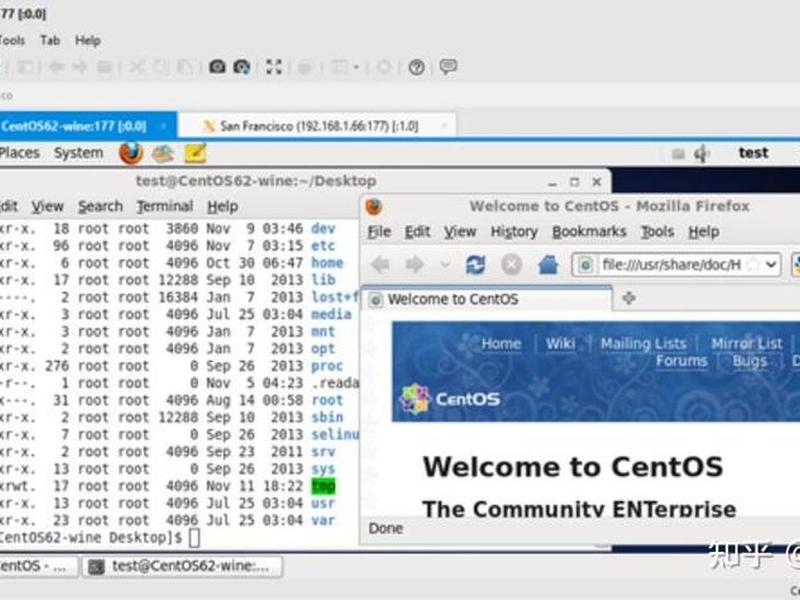This screenshot has height=600, width=800.
Task: Reload the page in Firefox
Action: 476,265
